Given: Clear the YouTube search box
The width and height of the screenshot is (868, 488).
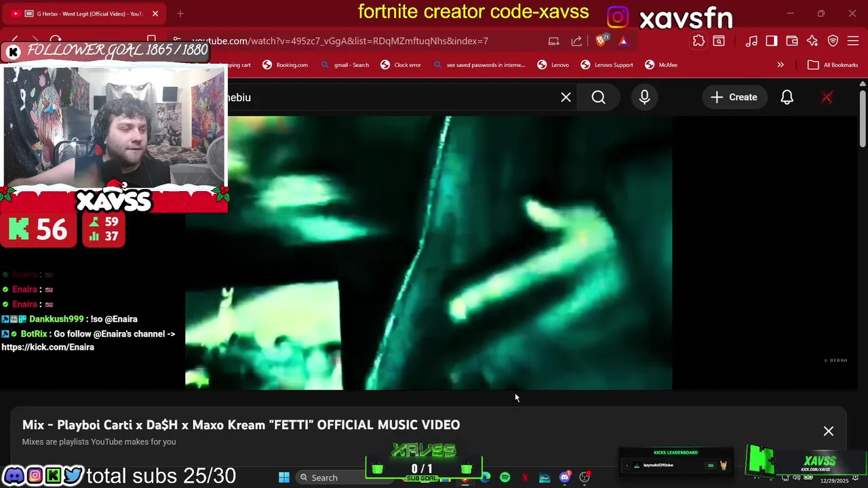Looking at the screenshot, I should point(566,98).
